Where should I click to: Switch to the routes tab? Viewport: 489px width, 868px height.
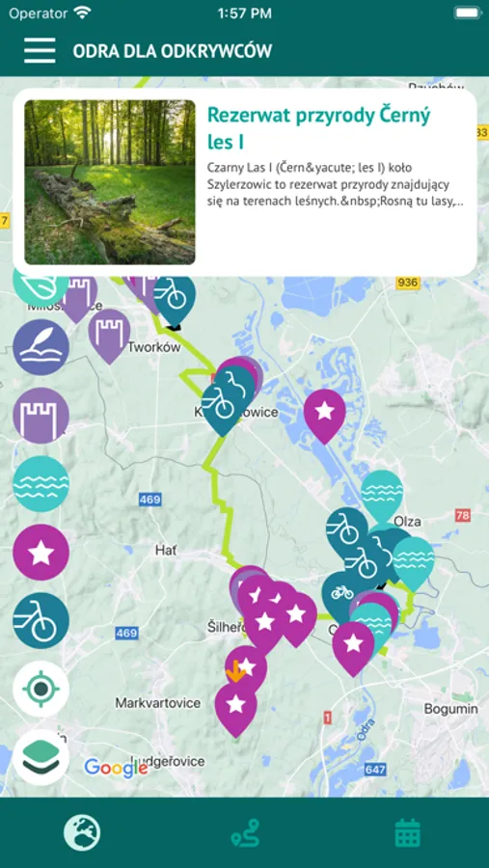coord(245,833)
